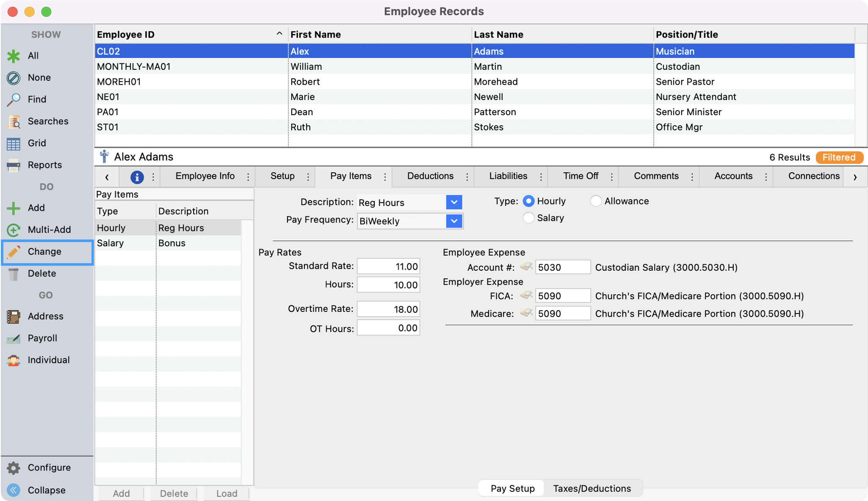868x501 pixels.
Task: Open the Payroll check icon
Action: (x=14, y=339)
